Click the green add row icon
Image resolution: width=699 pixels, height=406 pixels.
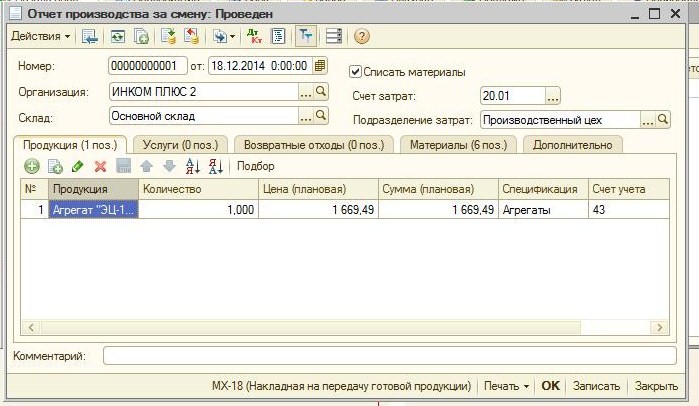[32, 166]
